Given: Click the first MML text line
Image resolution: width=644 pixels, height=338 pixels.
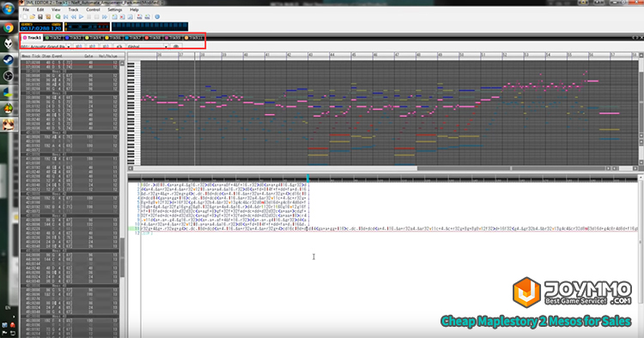Looking at the screenshot, I should click(x=224, y=185).
